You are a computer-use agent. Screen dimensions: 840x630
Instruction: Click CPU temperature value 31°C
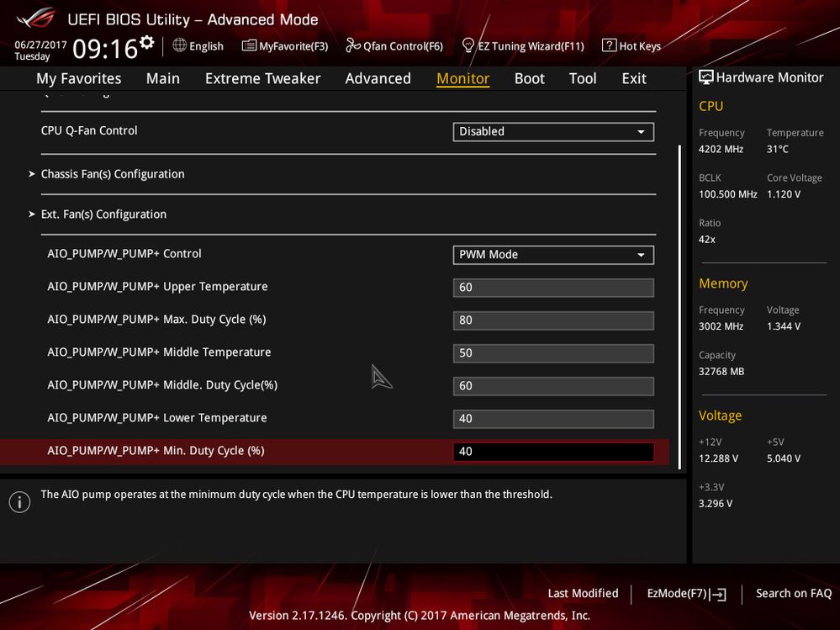coord(777,150)
